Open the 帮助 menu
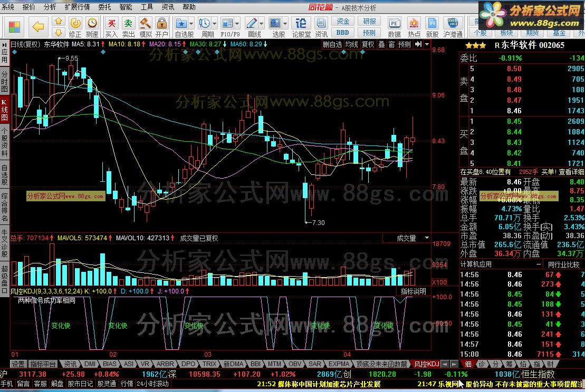This screenshot has width=585, height=392. (x=189, y=7)
